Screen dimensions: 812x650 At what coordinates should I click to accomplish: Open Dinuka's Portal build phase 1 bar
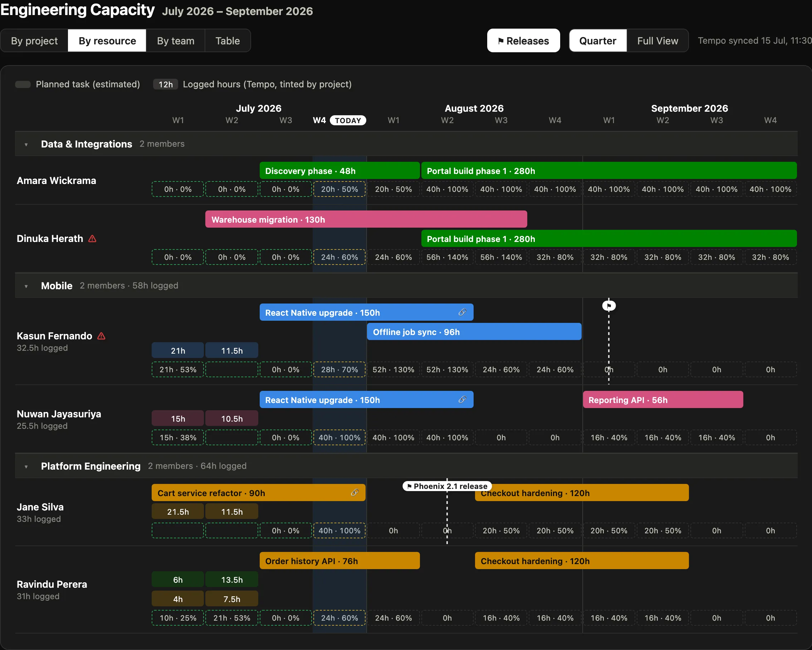pos(608,239)
